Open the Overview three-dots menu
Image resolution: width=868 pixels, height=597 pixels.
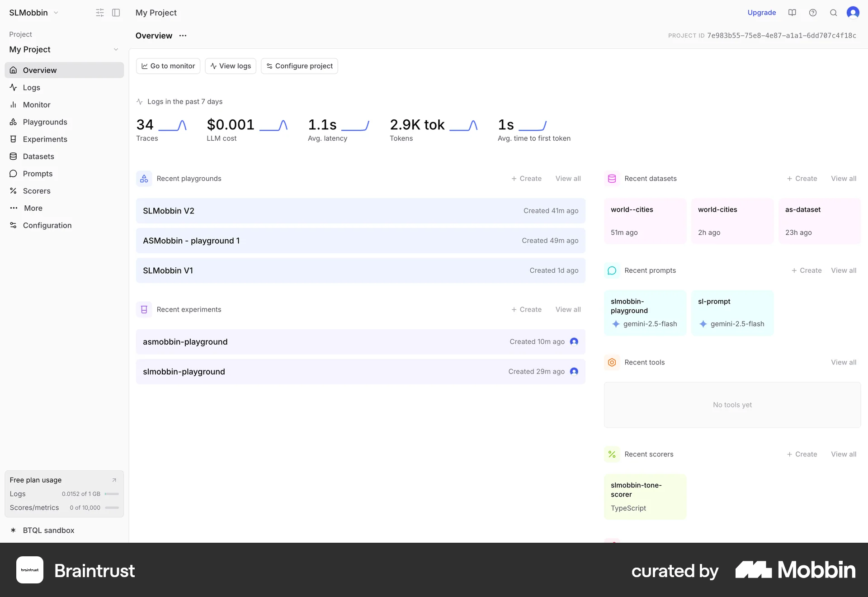coord(183,36)
